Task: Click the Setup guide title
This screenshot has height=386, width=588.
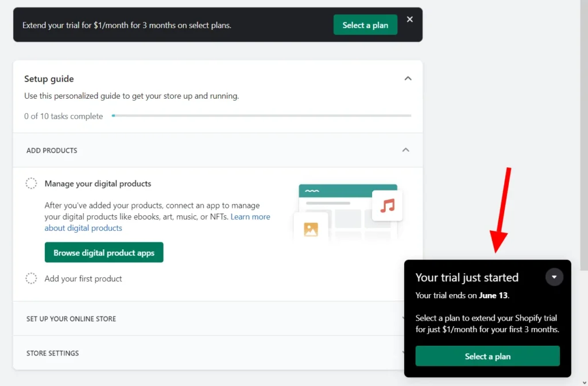Action: (49, 79)
